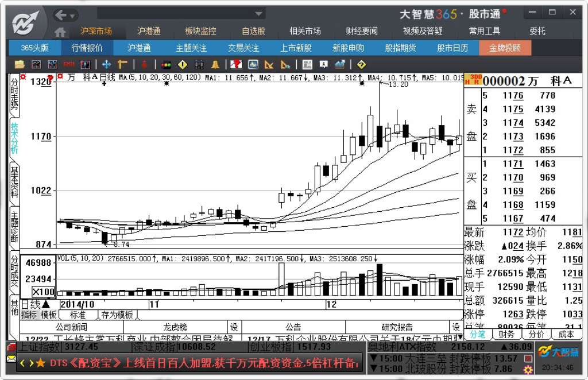The width and height of the screenshot is (588, 380).
Task: Open 委托 trading menu
Action: (x=537, y=31)
